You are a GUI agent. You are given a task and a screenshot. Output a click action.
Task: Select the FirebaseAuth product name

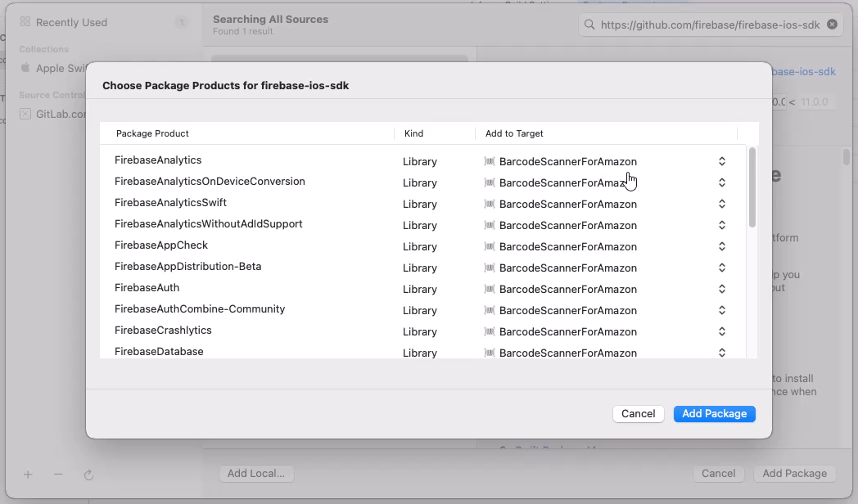pos(147,288)
